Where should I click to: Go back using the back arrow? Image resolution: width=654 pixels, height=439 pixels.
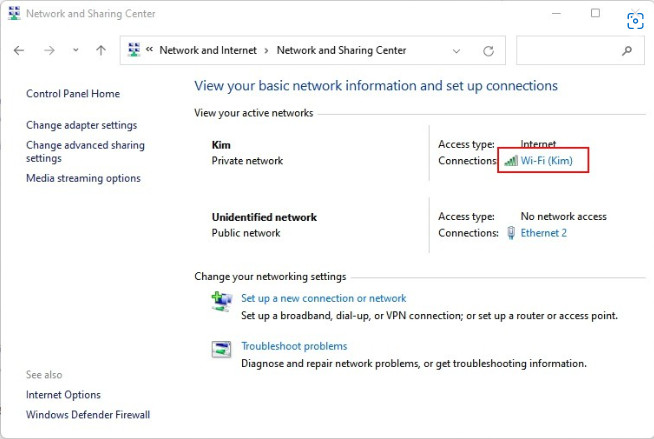tap(19, 50)
